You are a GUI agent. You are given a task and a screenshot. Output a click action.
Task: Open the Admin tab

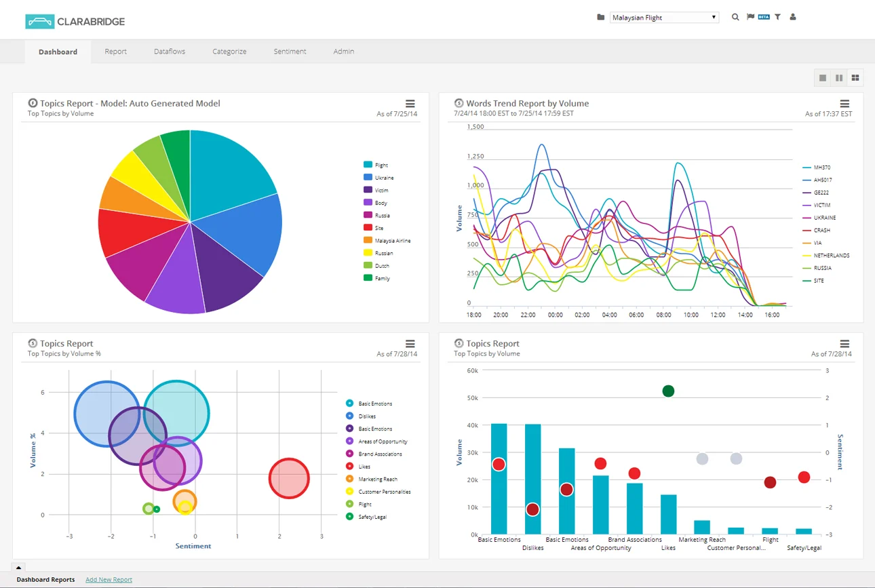343,51
